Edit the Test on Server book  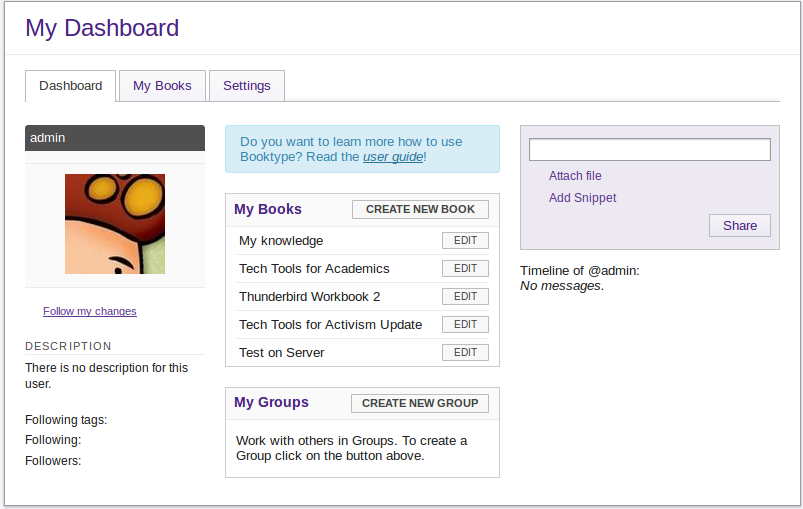coord(465,353)
